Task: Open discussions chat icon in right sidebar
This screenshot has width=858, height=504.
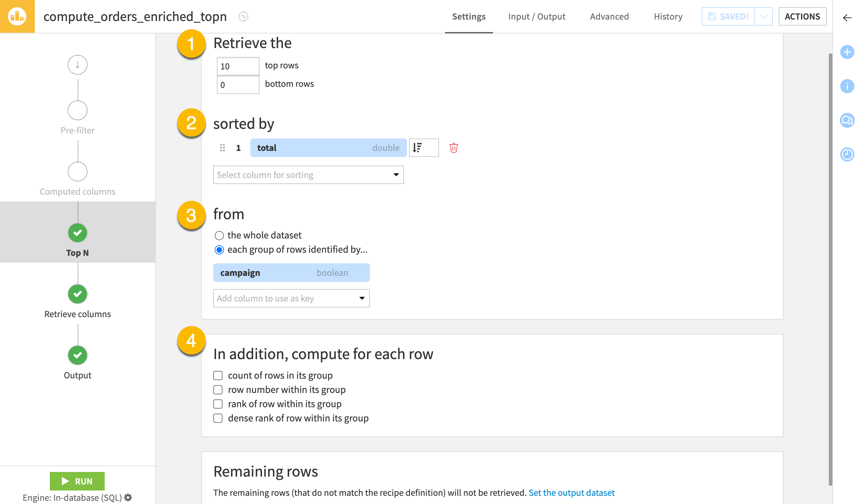Action: tap(847, 120)
